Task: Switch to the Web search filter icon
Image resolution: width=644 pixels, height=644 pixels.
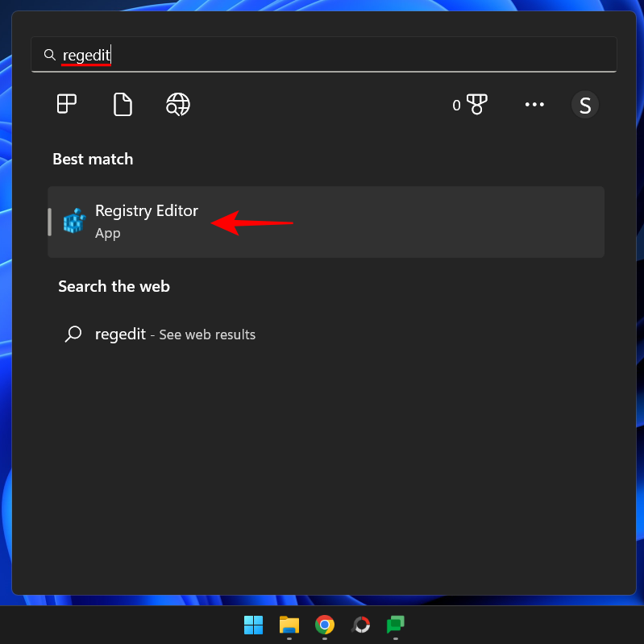Action: coord(178,104)
